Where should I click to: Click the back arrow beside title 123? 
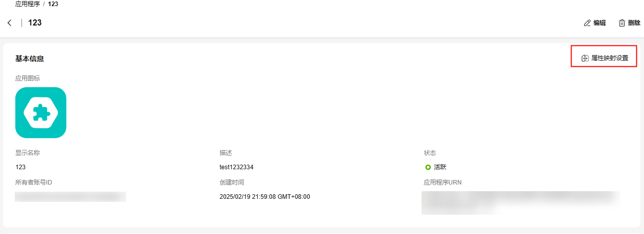10,23
